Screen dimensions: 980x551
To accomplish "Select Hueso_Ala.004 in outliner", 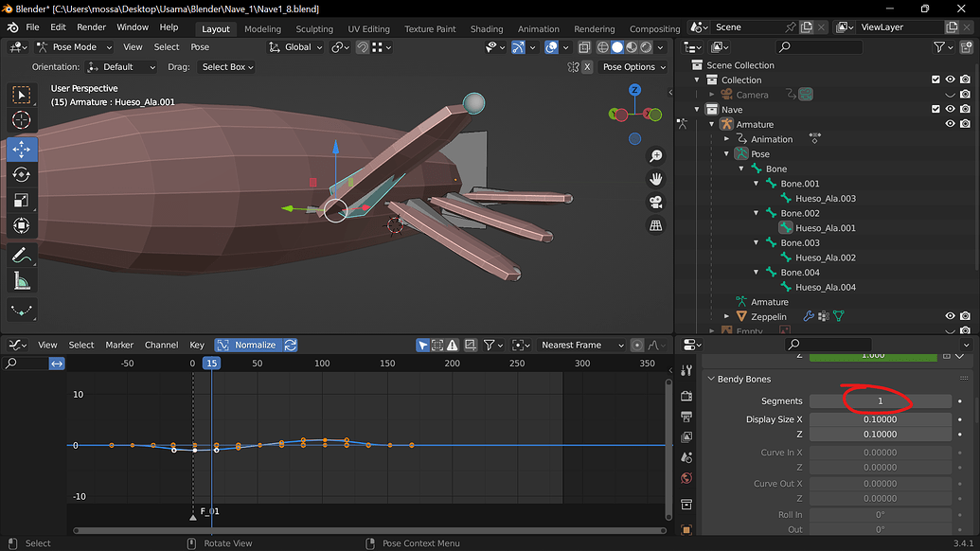I will 825,288.
